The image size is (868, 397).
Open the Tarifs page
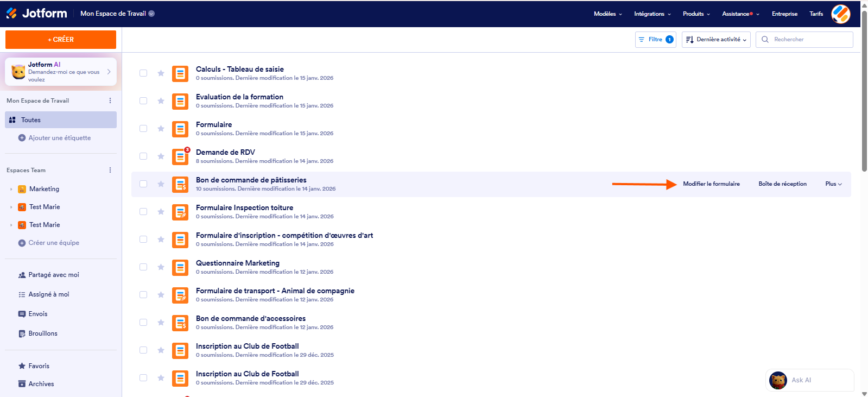816,14
